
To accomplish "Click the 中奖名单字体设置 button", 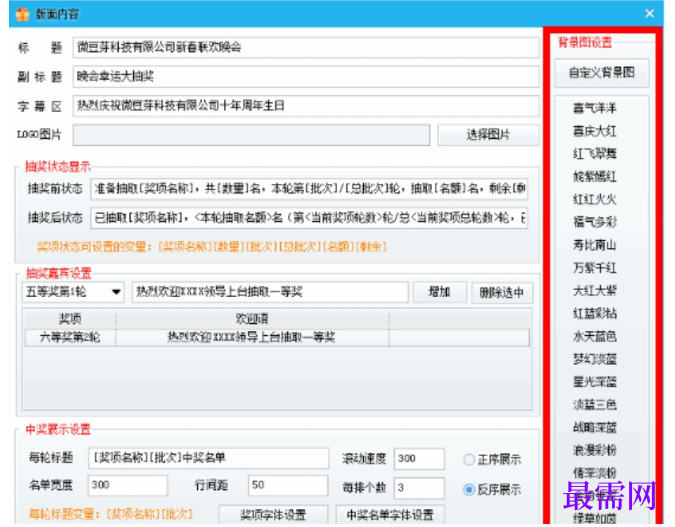I will click(390, 515).
